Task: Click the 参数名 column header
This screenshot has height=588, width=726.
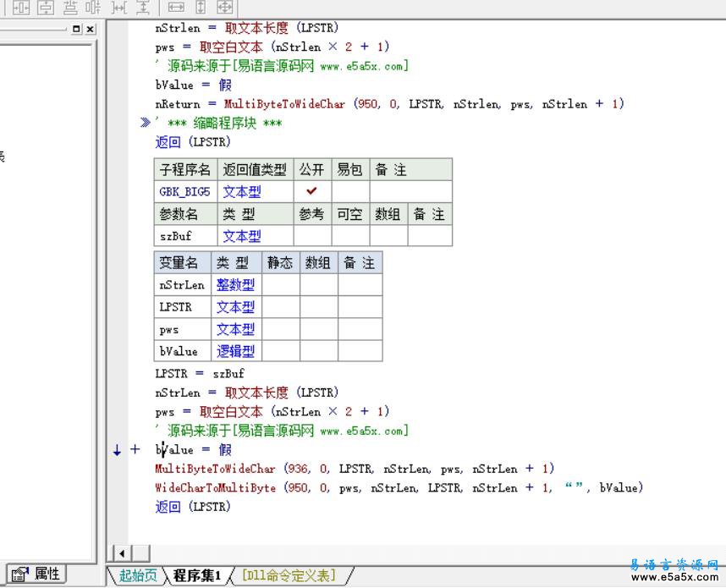Action: point(185,213)
